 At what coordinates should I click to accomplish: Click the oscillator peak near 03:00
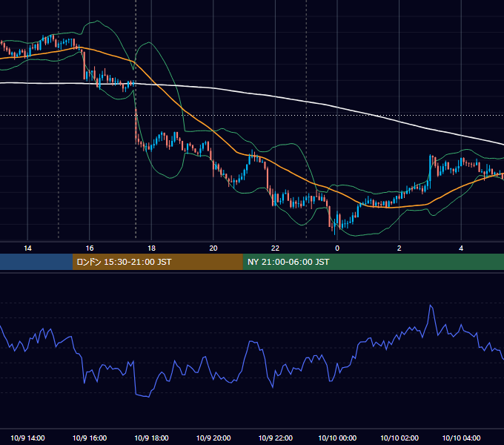click(x=431, y=306)
